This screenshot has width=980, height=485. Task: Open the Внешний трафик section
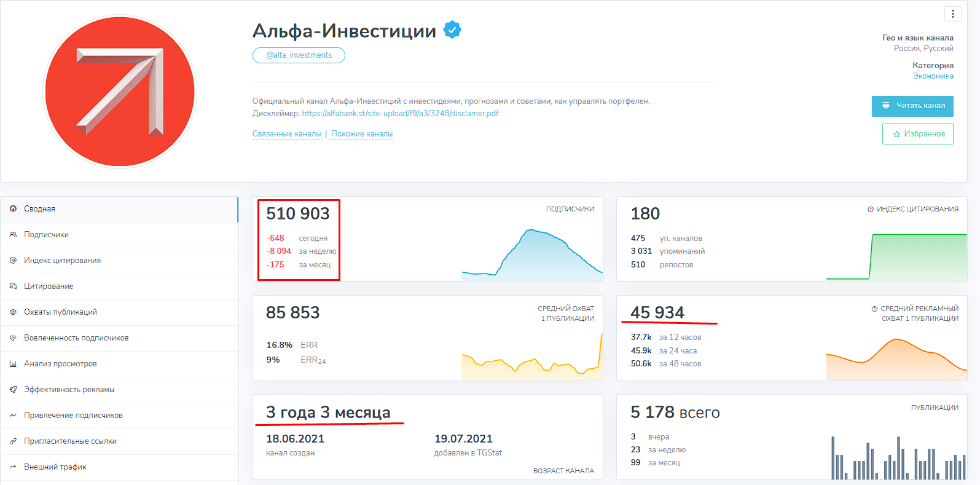(x=119, y=467)
